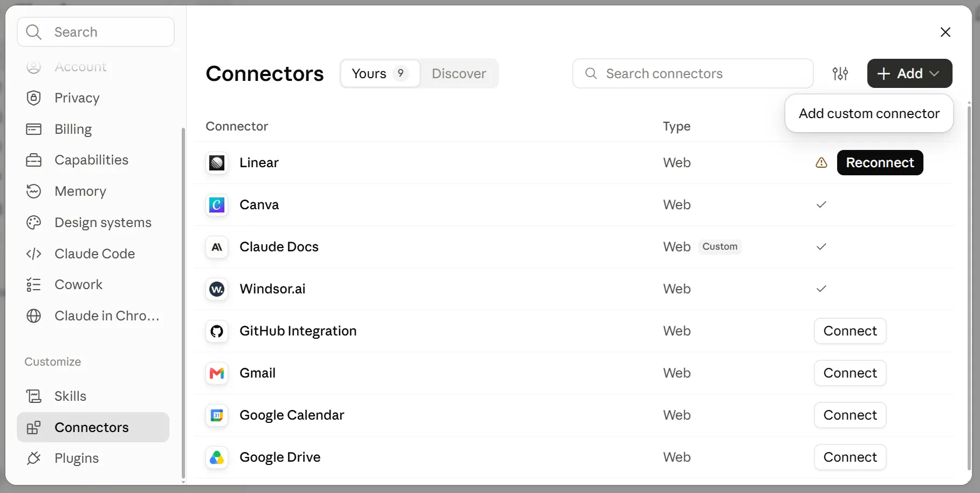Reconnect the Linear connector
This screenshot has height=493, width=980.
(x=880, y=163)
